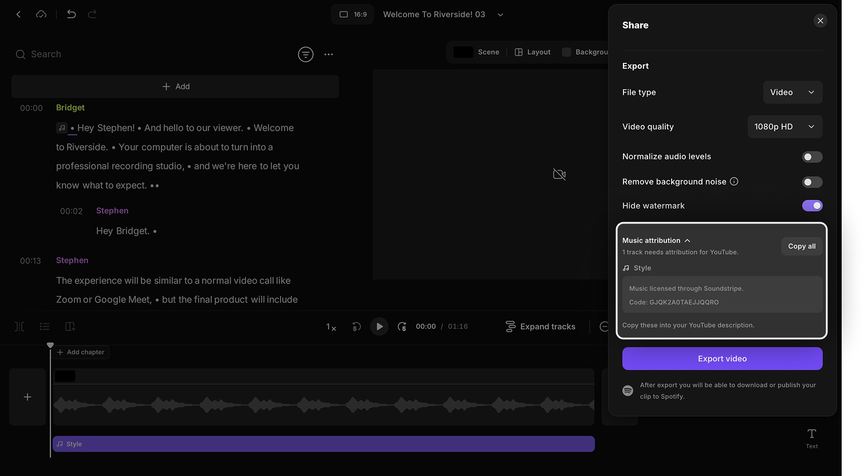The width and height of the screenshot is (868, 476).
Task: Open the Background tab
Action: point(585,52)
